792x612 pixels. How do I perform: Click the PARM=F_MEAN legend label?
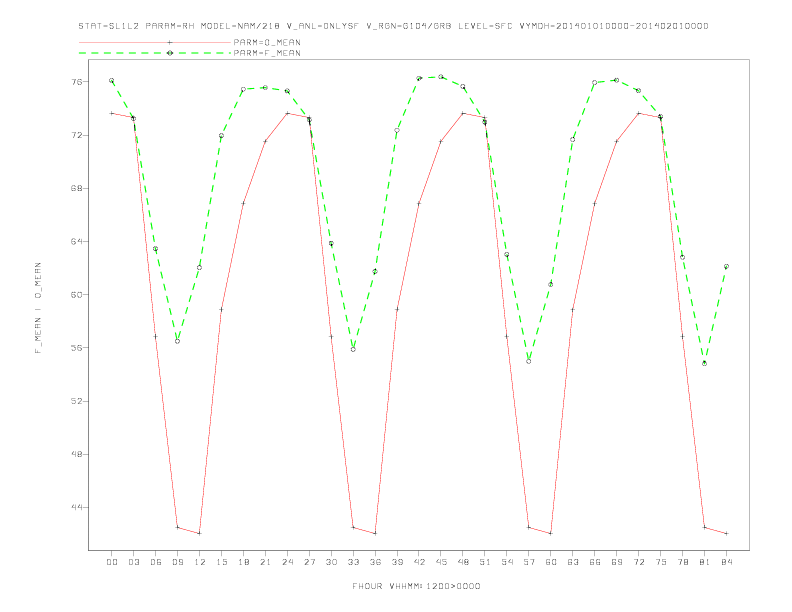pyautogui.click(x=267, y=53)
